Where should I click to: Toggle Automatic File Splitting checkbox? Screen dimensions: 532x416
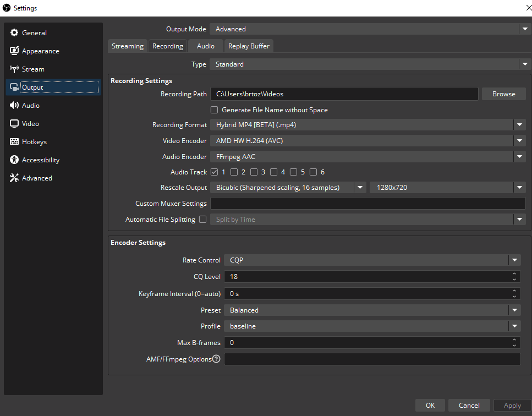pos(202,220)
